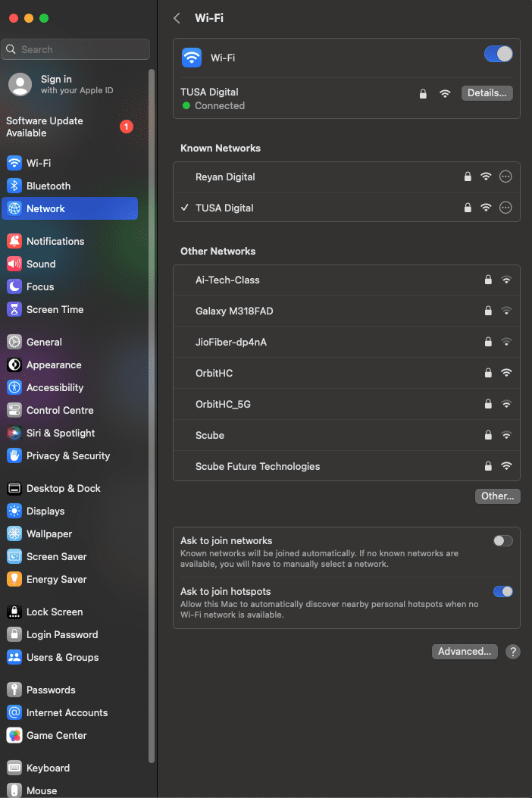
Task: Open the Appearance icon
Action: (14, 365)
